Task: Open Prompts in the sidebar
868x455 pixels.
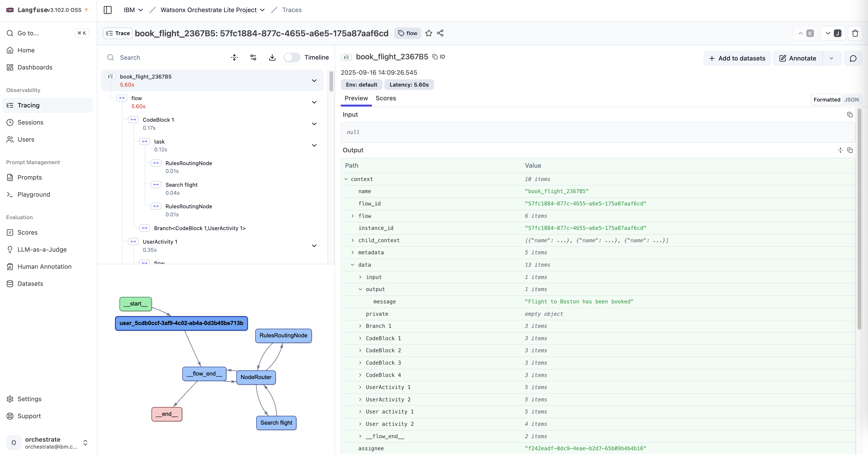Action: coord(47,178)
